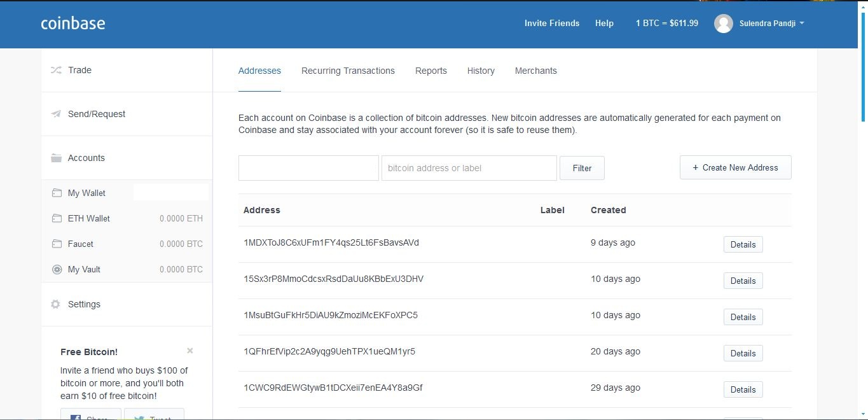Go to the Reports tab

[431, 71]
